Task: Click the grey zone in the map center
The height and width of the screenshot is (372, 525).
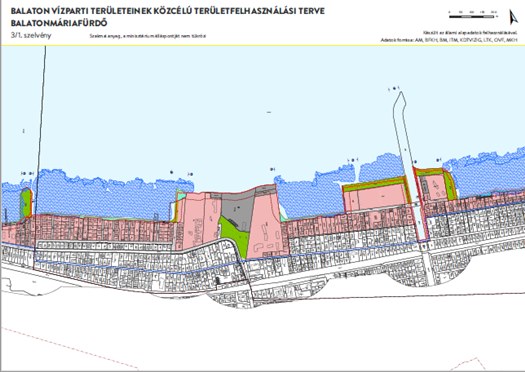Action: pos(238,208)
